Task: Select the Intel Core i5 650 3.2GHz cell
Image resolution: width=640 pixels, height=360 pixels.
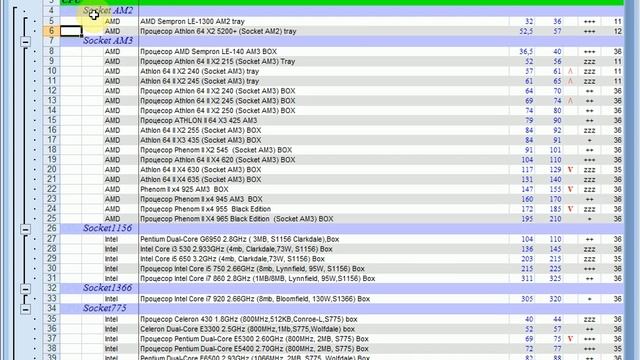Action: coord(324,259)
